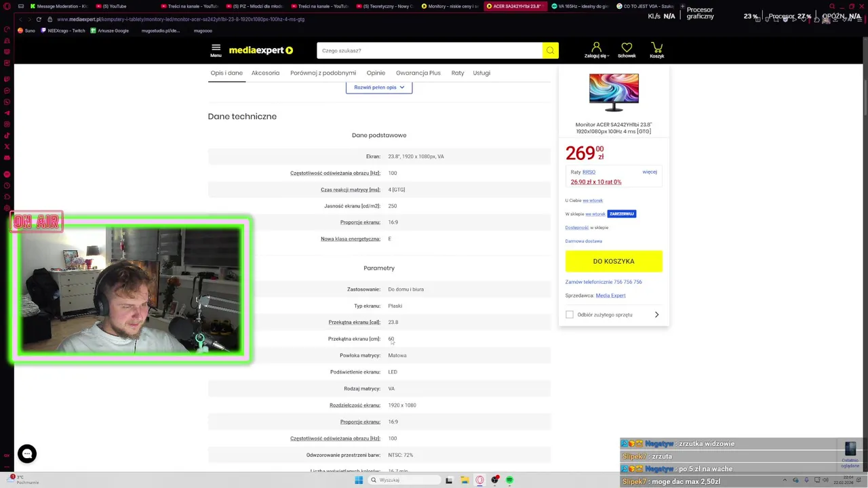Switch to the Gwarancja Plus tab
This screenshot has height=488, width=868.
(x=418, y=73)
